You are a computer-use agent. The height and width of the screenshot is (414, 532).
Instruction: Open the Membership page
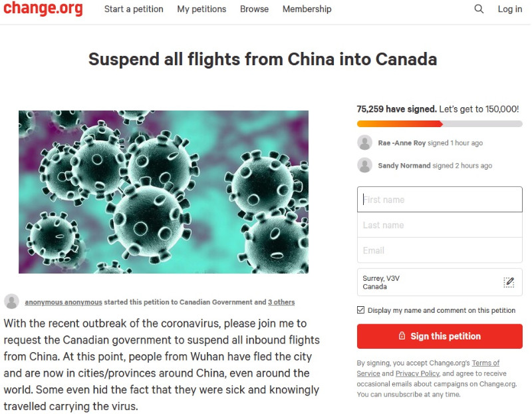[x=307, y=9]
